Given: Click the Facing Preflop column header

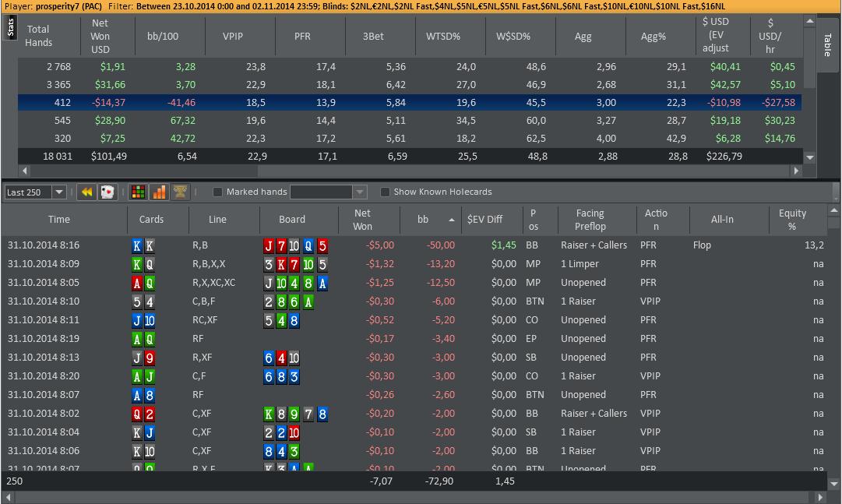Looking at the screenshot, I should click(x=590, y=219).
